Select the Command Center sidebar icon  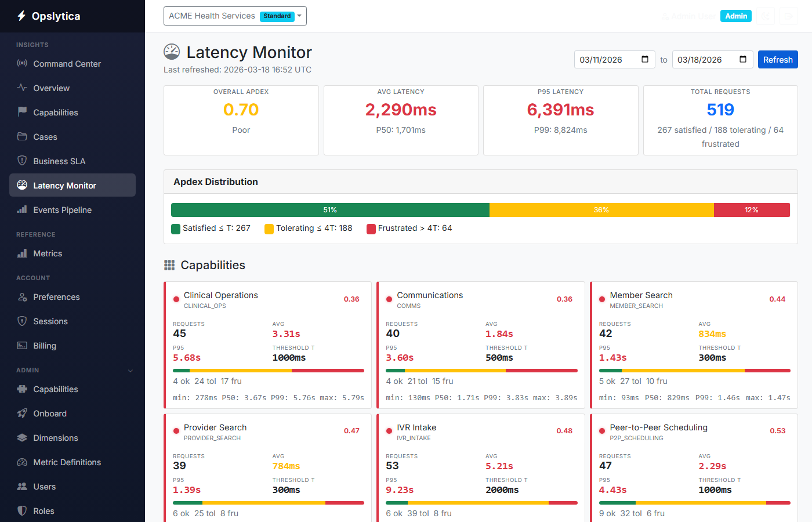click(21, 64)
